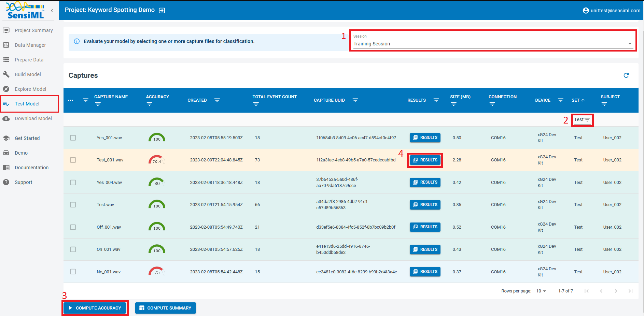
Task: Click filter icon under Capture Name header
Action: click(98, 104)
